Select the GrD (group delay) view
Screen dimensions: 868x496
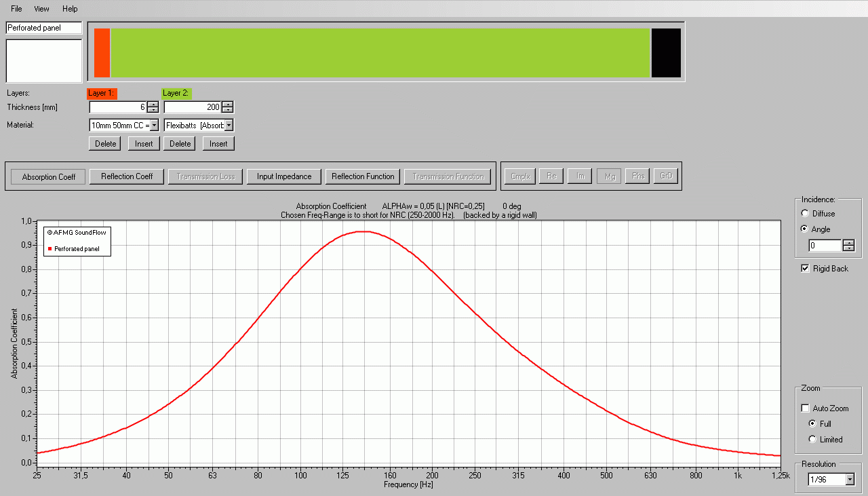665,176
